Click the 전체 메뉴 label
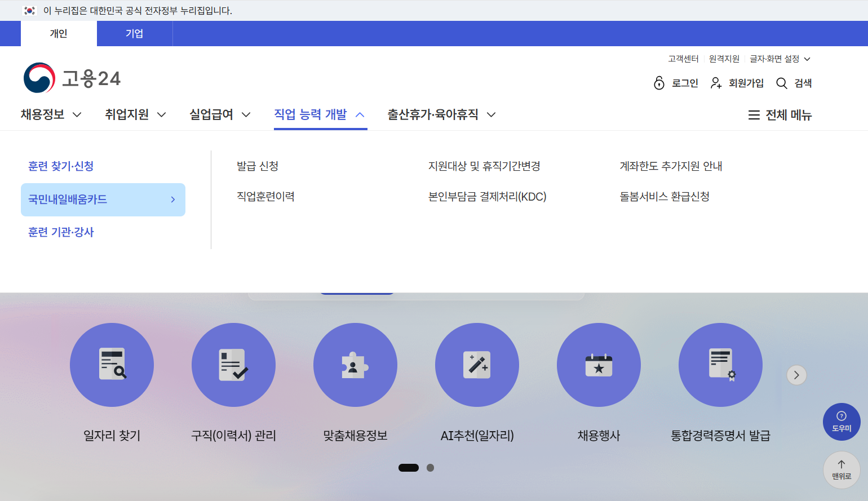 coord(789,115)
